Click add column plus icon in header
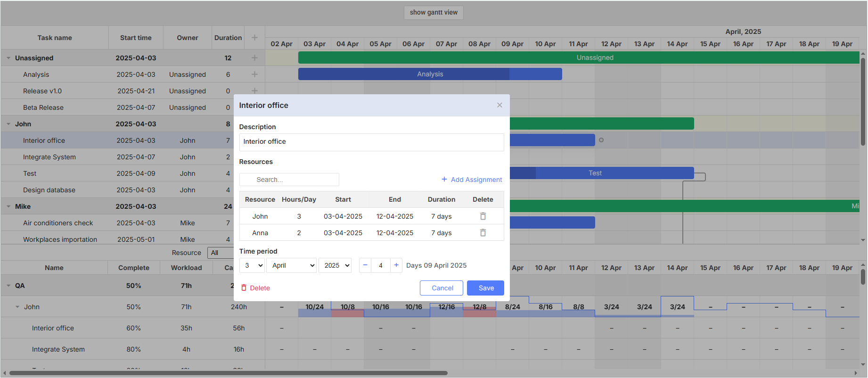This screenshot has height=378, width=868. [x=254, y=38]
